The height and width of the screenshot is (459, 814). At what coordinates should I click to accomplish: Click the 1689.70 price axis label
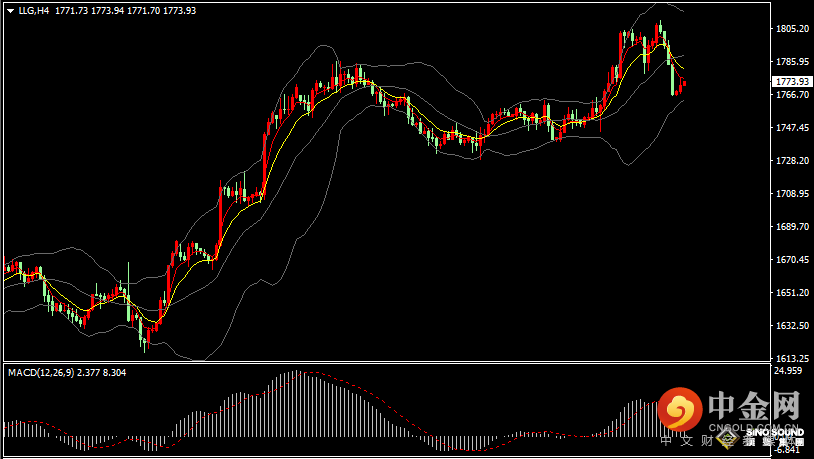tap(792, 227)
